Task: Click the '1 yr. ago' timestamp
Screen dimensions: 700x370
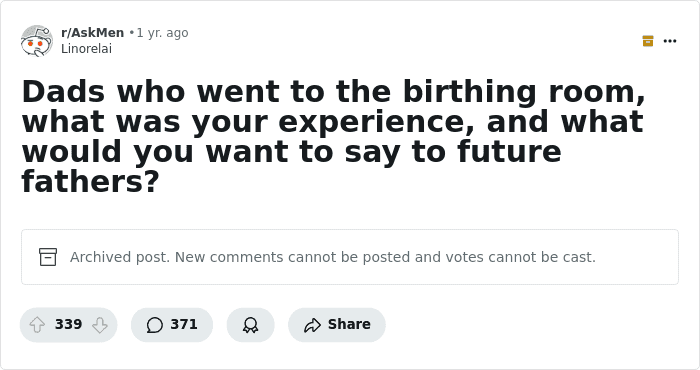Action: click(x=162, y=33)
